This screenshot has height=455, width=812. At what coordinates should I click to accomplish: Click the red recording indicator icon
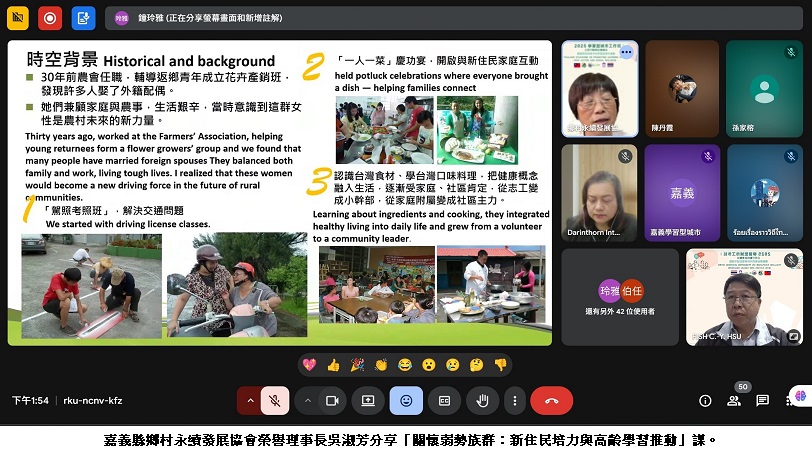point(50,18)
